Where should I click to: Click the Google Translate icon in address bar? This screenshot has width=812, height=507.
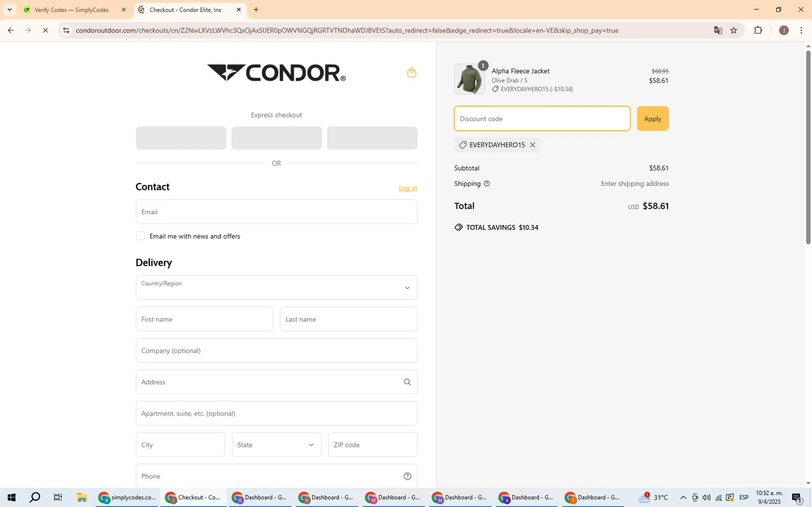[718, 30]
